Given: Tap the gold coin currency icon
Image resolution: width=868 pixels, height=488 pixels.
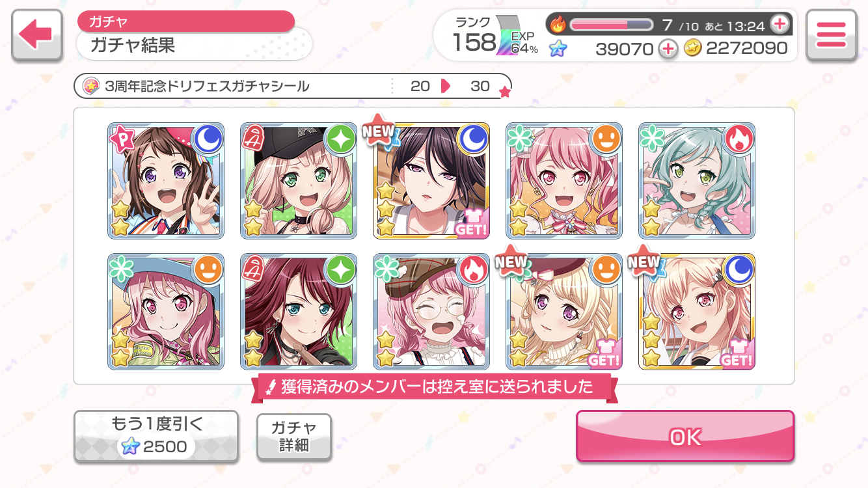Looking at the screenshot, I should click(693, 48).
